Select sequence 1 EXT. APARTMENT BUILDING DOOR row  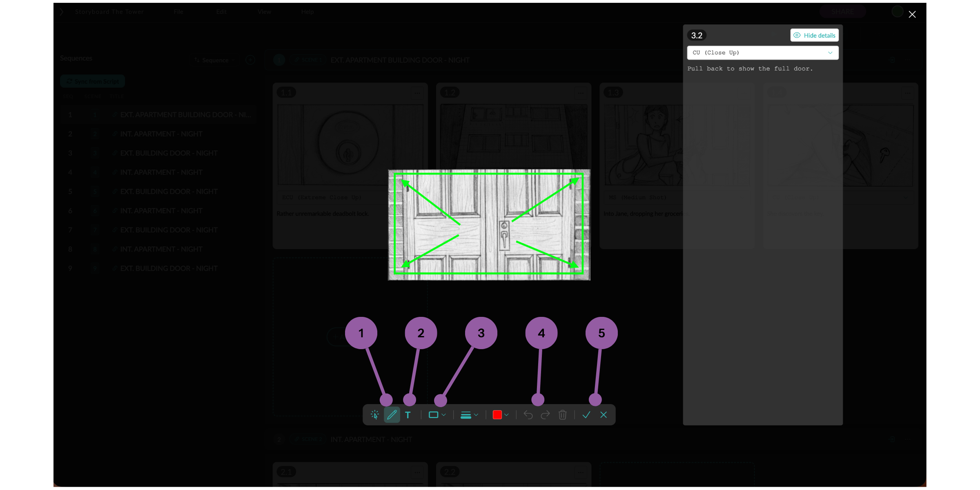tap(158, 115)
